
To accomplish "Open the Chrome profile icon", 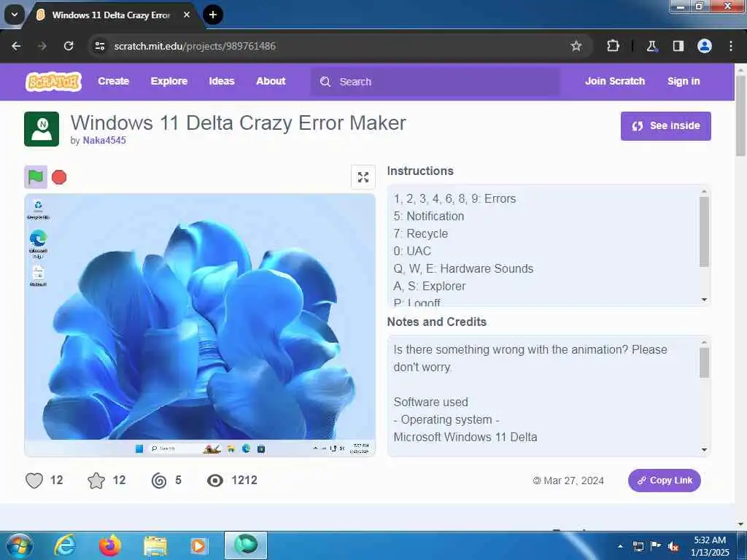I will pyautogui.click(x=704, y=46).
